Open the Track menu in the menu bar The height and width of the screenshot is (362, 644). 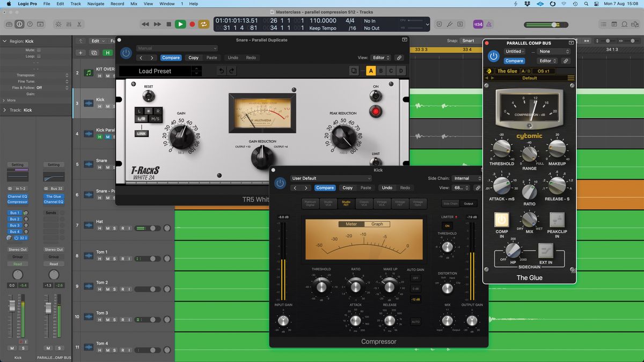(x=75, y=4)
